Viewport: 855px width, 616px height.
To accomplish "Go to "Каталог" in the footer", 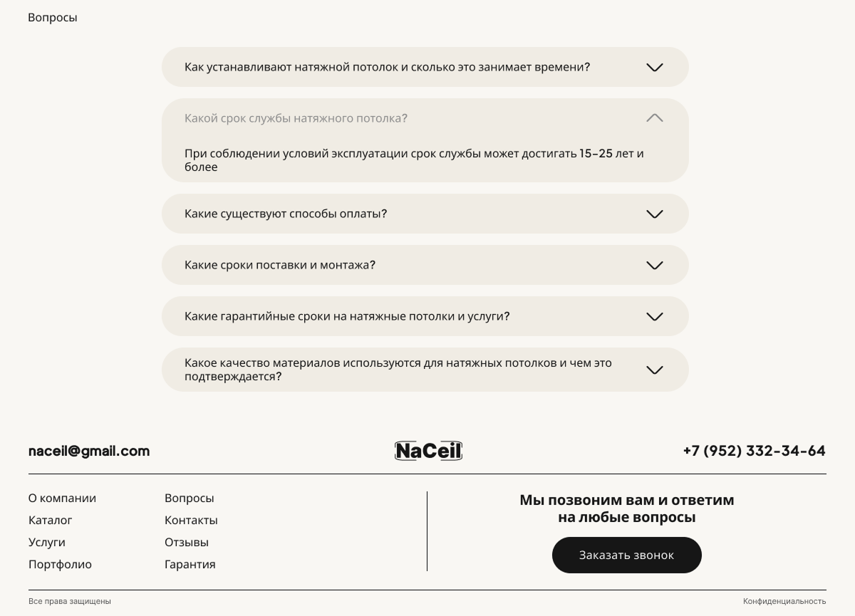I will [51, 520].
